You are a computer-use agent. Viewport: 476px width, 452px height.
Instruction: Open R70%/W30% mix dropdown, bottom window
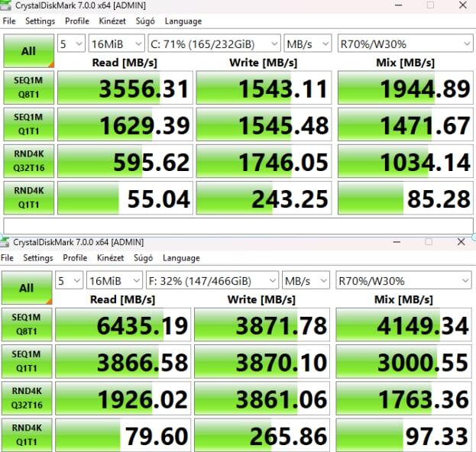[x=403, y=281]
